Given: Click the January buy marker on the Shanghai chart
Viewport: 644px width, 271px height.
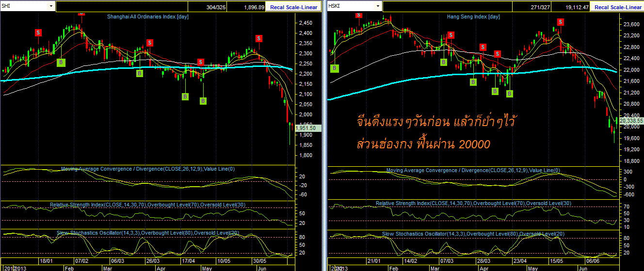Looking at the screenshot, I should click(x=61, y=62).
